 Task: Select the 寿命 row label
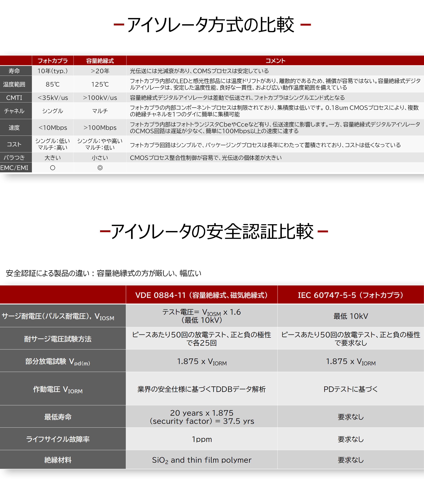(x=14, y=71)
